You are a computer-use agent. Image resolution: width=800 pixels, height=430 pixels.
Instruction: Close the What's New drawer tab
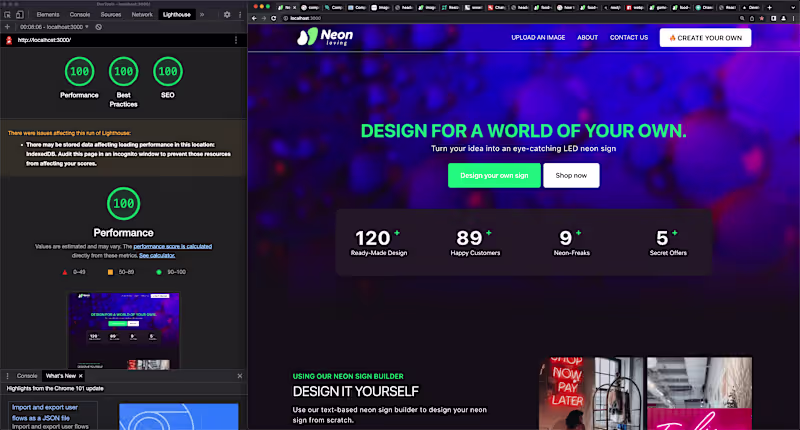[x=81, y=376]
